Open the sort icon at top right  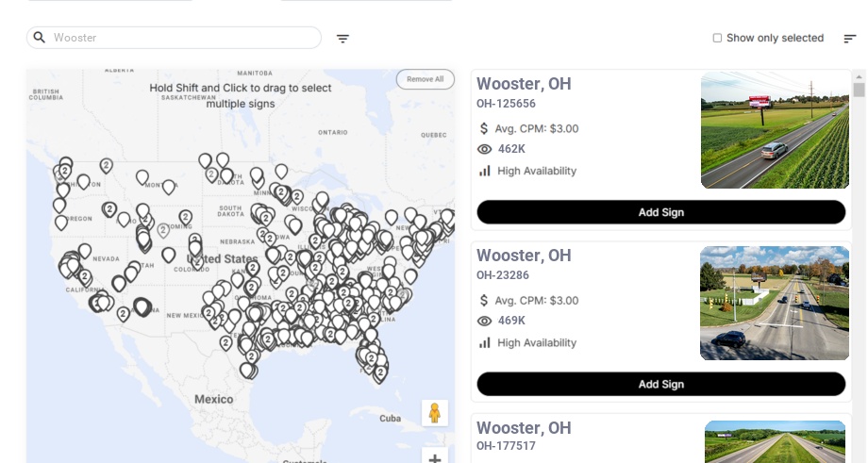click(850, 39)
